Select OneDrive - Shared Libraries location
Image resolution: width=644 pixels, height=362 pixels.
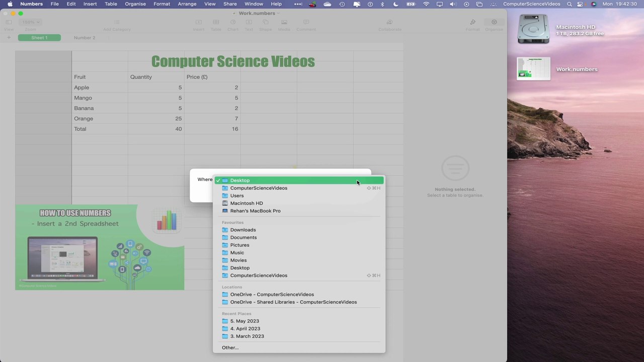point(299,302)
